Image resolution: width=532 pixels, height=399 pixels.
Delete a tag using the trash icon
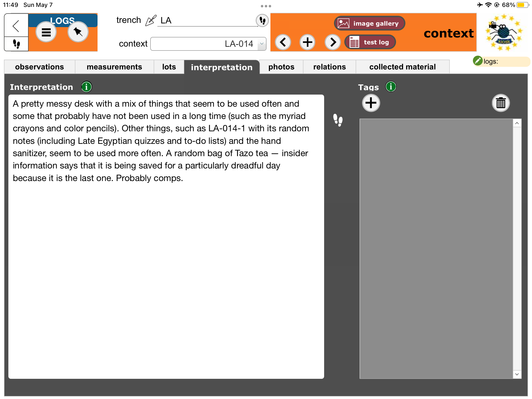click(501, 103)
